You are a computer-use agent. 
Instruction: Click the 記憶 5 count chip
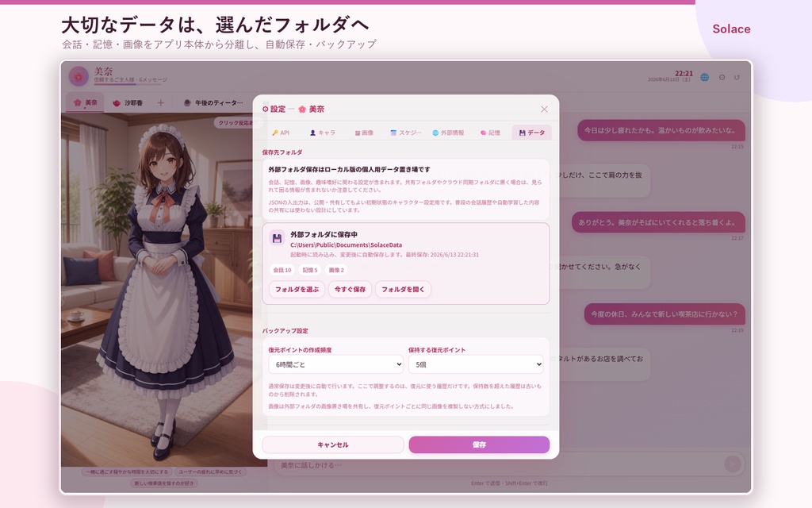pyautogui.click(x=310, y=270)
